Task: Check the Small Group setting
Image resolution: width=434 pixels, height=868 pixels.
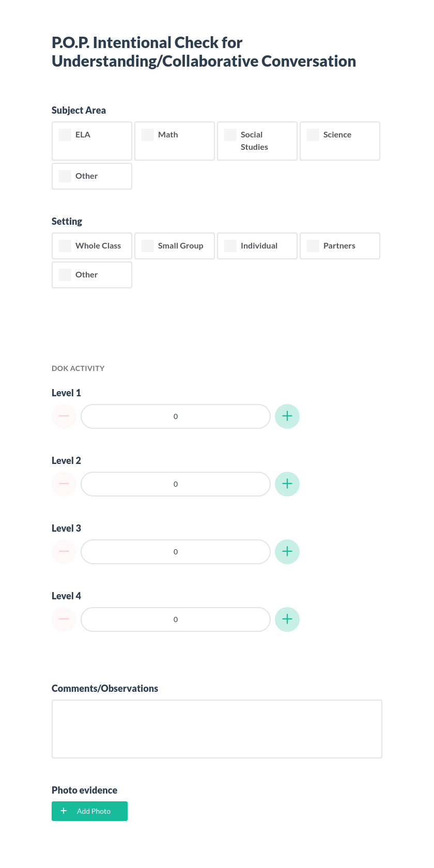Action: (x=147, y=245)
